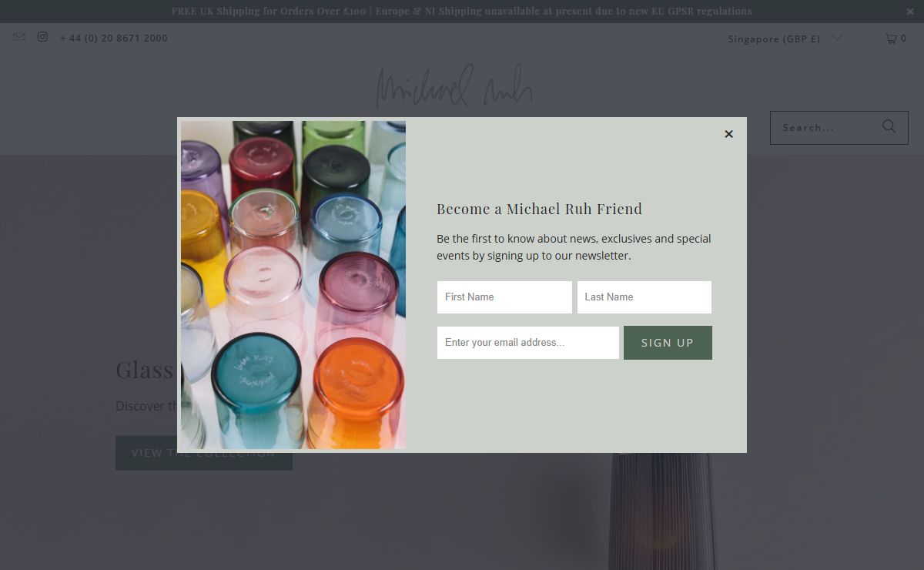924x570 pixels.
Task: Open the Instagram profile icon
Action: [x=42, y=37]
